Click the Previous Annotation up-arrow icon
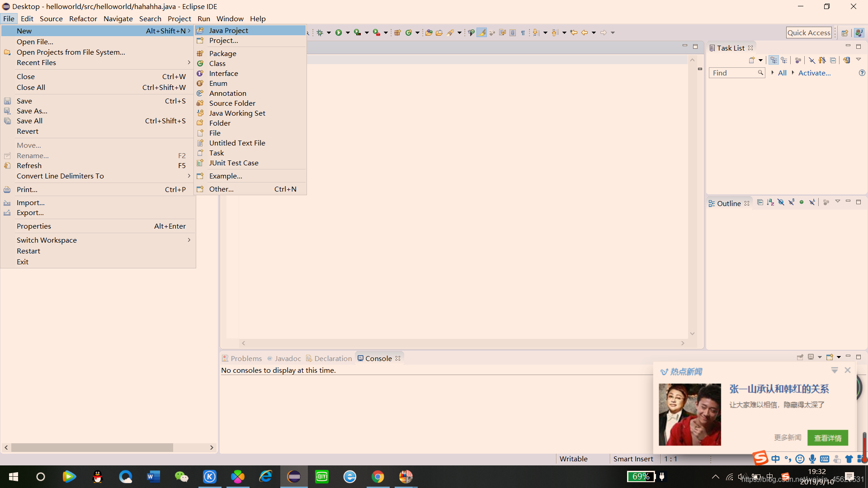This screenshot has width=868, height=488. click(x=555, y=33)
